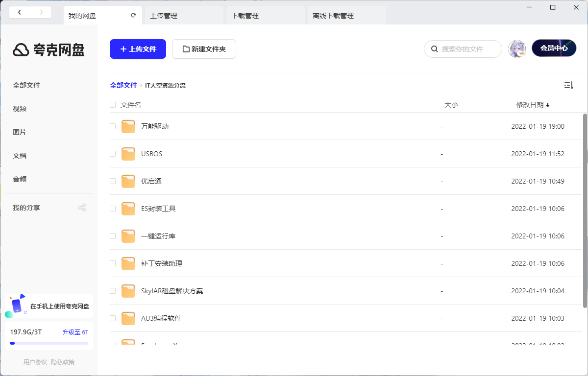This screenshot has height=376, width=588.
Task: Click the browser back navigation arrow
Action: pos(20,12)
